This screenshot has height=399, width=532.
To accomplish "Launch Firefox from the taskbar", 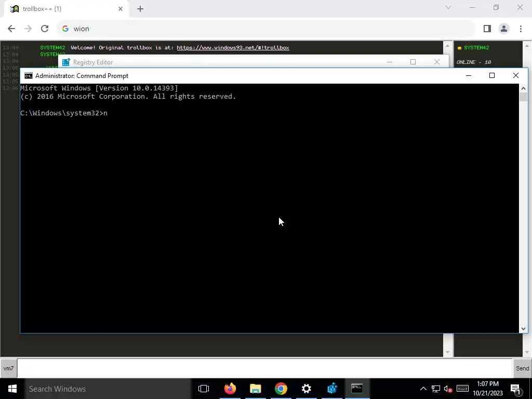I will (x=230, y=389).
